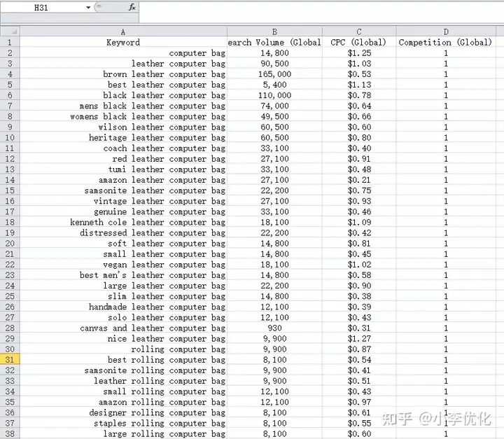Click the CPC (Global) header cell
This screenshot has height=439, width=504.
(x=359, y=42)
